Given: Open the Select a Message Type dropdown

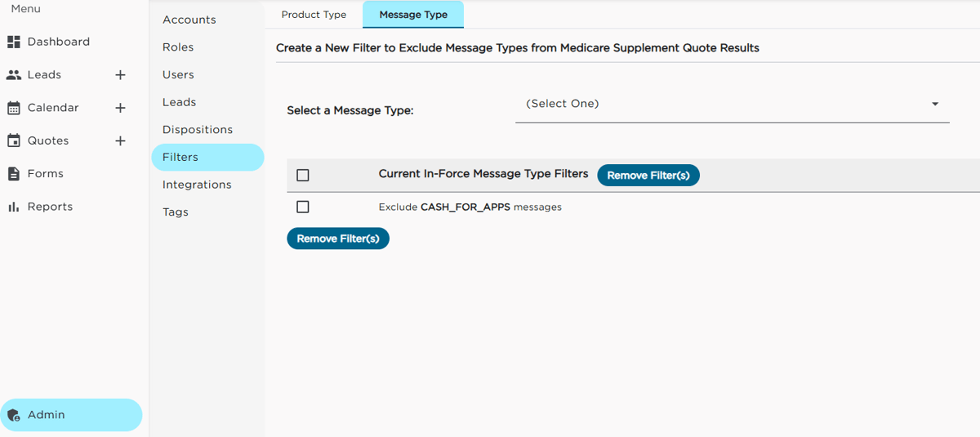Looking at the screenshot, I should [x=732, y=105].
